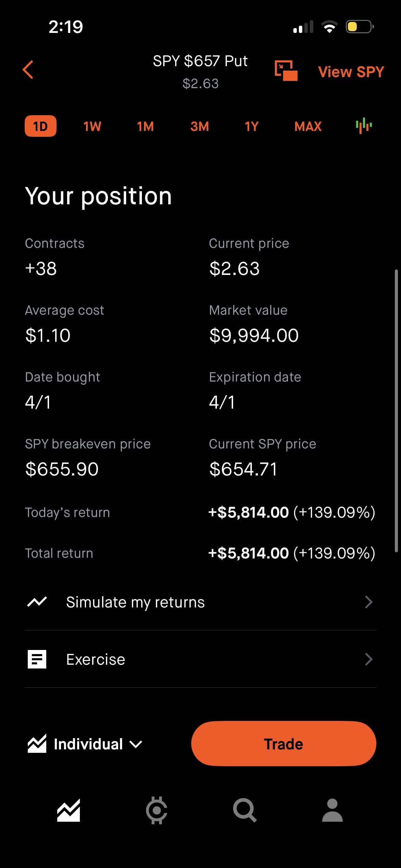Open the search tab icon
This screenshot has height=868, width=401.
244,810
